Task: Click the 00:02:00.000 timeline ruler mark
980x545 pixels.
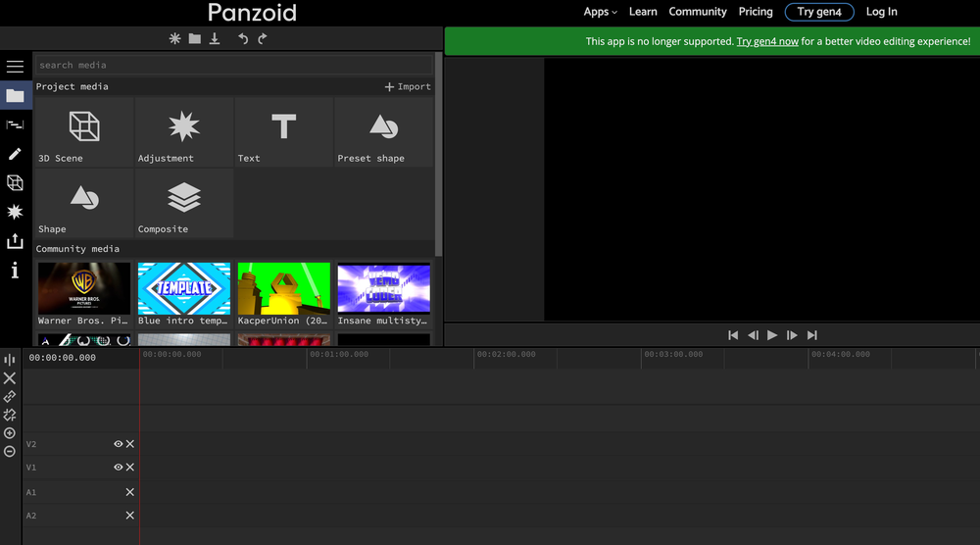Action: [x=507, y=355]
